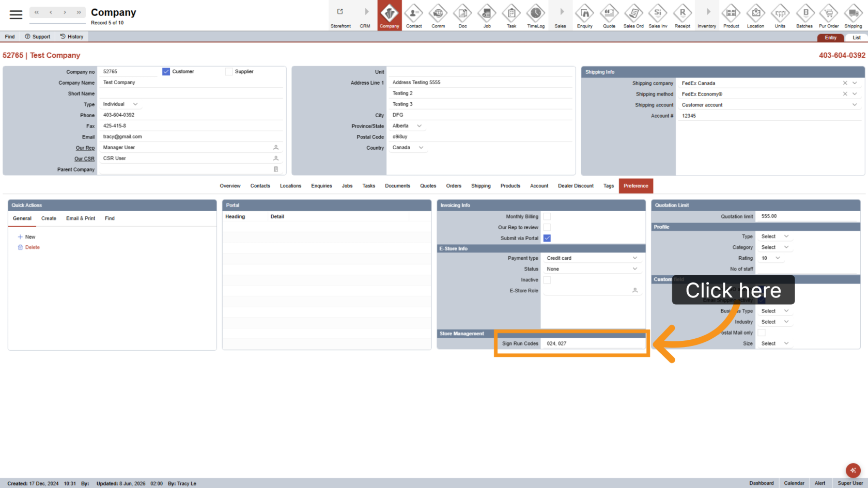Open the Profile Category dropdown
The width and height of the screenshot is (868, 488).
click(775, 247)
